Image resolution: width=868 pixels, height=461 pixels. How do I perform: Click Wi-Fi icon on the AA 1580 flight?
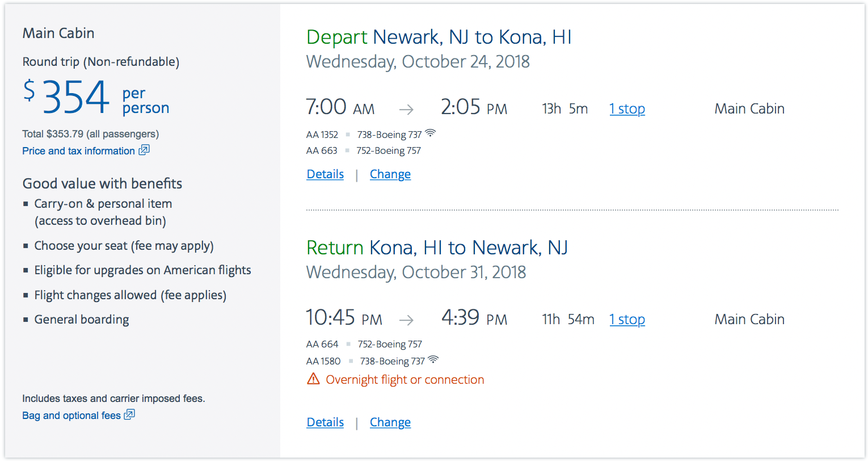click(x=433, y=360)
